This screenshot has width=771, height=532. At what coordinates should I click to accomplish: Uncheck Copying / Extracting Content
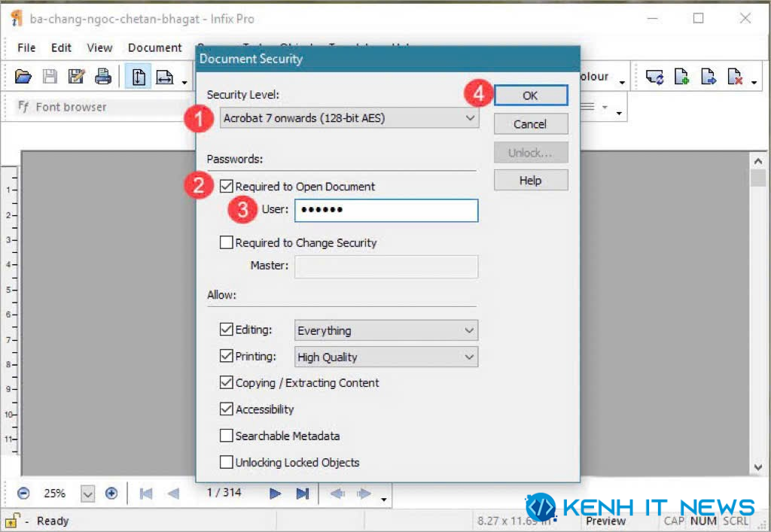click(226, 382)
